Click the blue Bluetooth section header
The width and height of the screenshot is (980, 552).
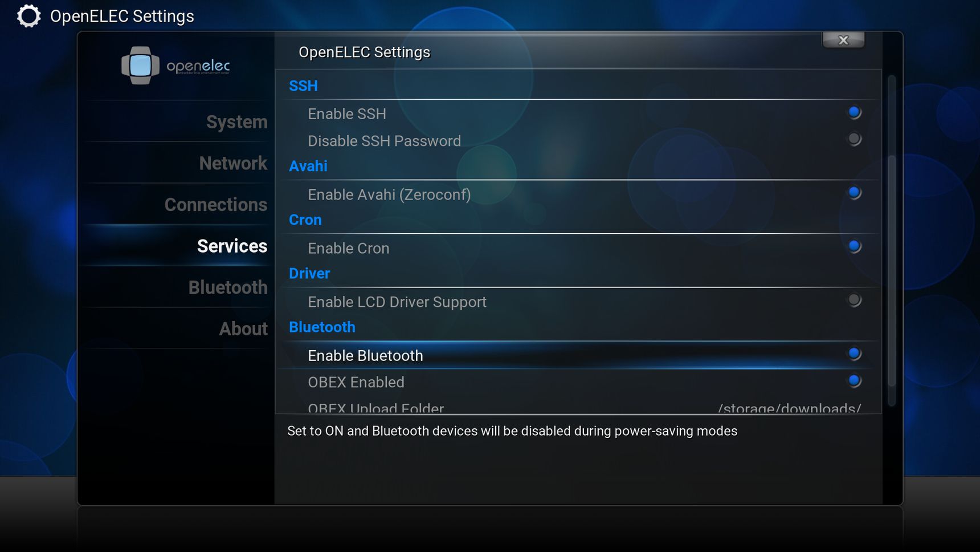pyautogui.click(x=322, y=327)
